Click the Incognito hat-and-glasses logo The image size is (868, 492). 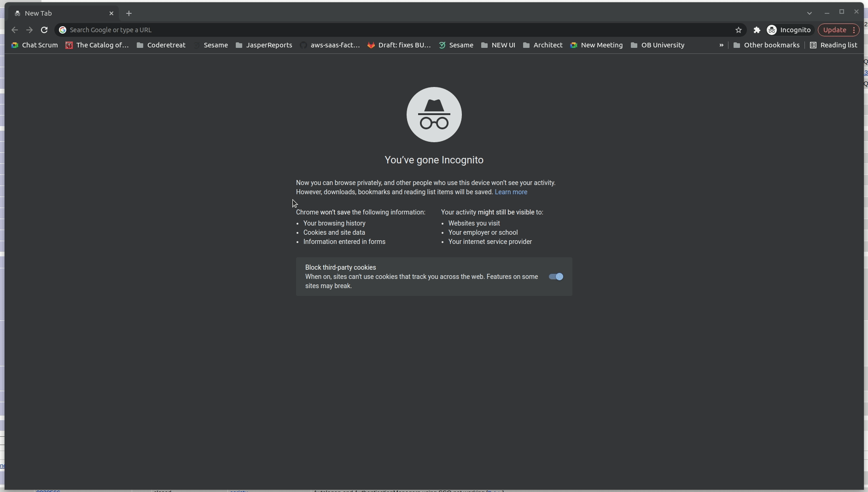coord(434,115)
